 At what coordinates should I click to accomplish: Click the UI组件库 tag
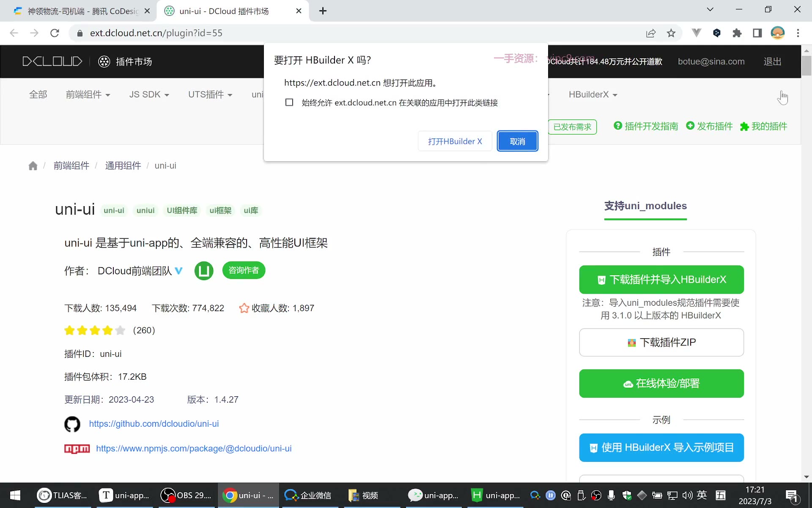click(x=182, y=210)
